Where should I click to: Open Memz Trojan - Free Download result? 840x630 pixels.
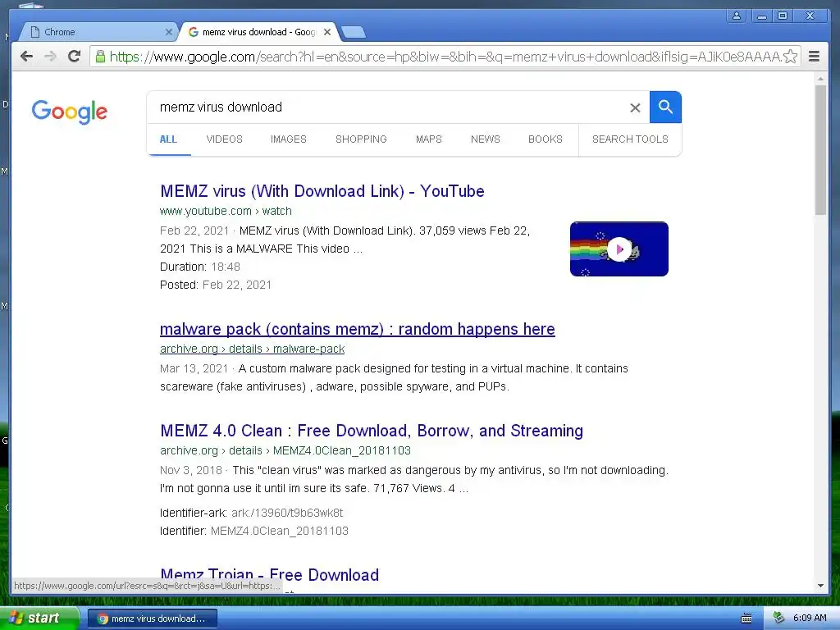269,575
